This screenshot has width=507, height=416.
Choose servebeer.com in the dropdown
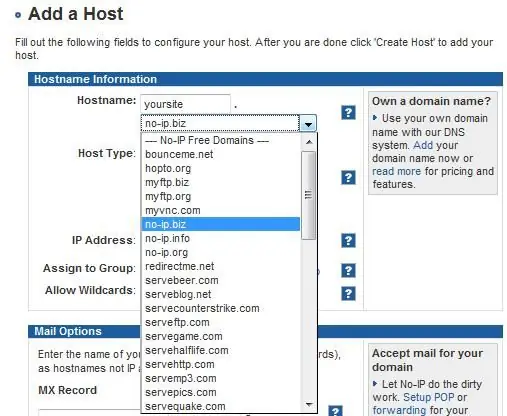(x=221, y=280)
